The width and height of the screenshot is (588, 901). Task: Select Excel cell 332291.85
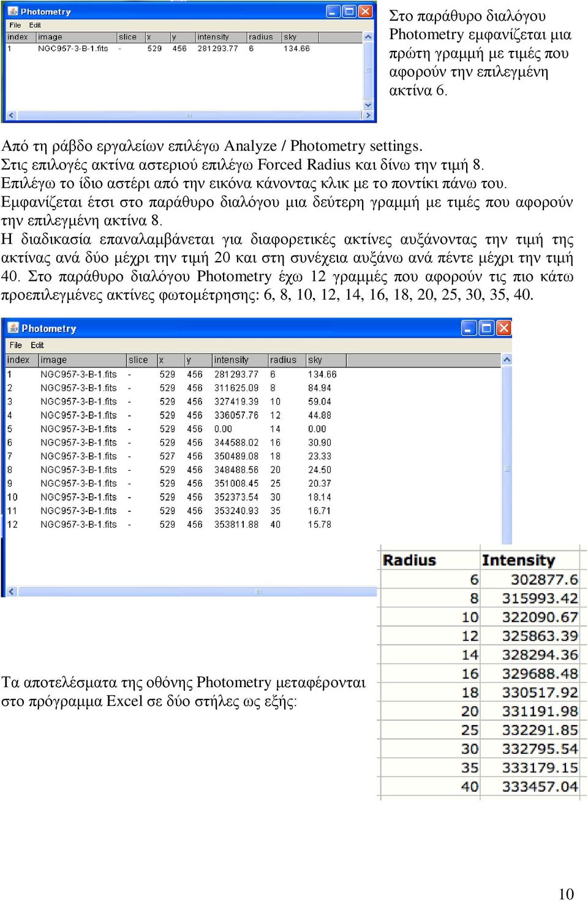[530, 730]
